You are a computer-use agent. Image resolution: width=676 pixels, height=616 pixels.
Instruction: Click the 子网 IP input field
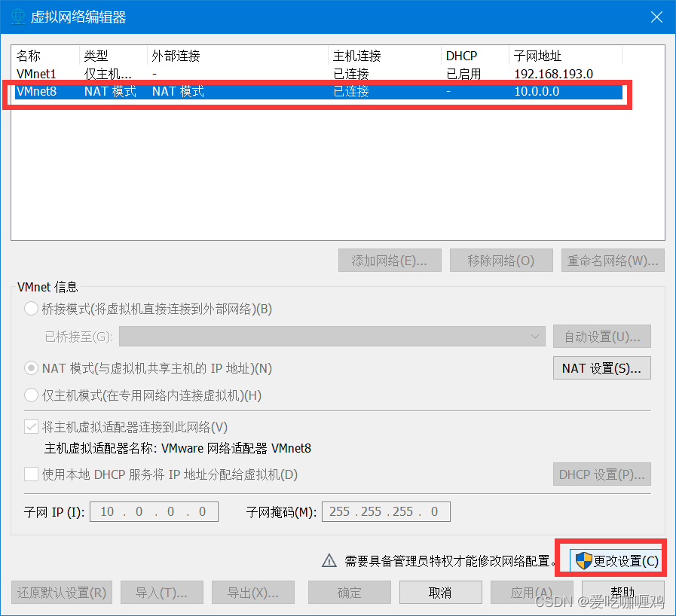pos(154,511)
